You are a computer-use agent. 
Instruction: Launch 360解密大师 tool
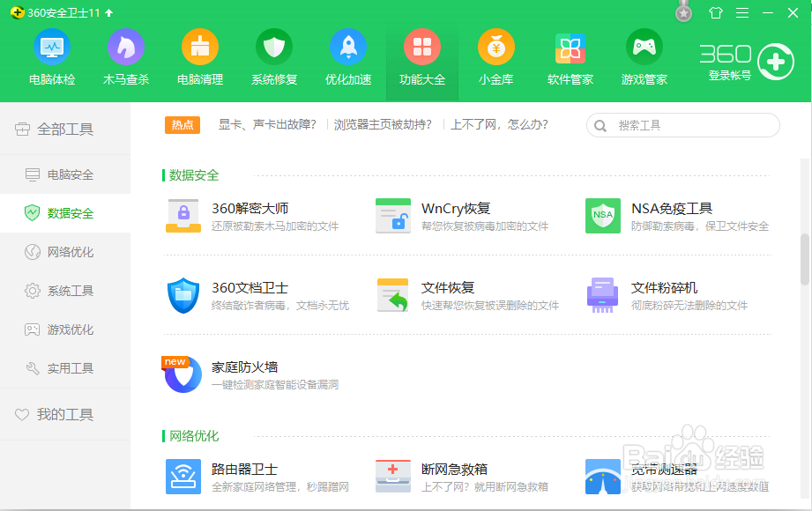(184, 215)
